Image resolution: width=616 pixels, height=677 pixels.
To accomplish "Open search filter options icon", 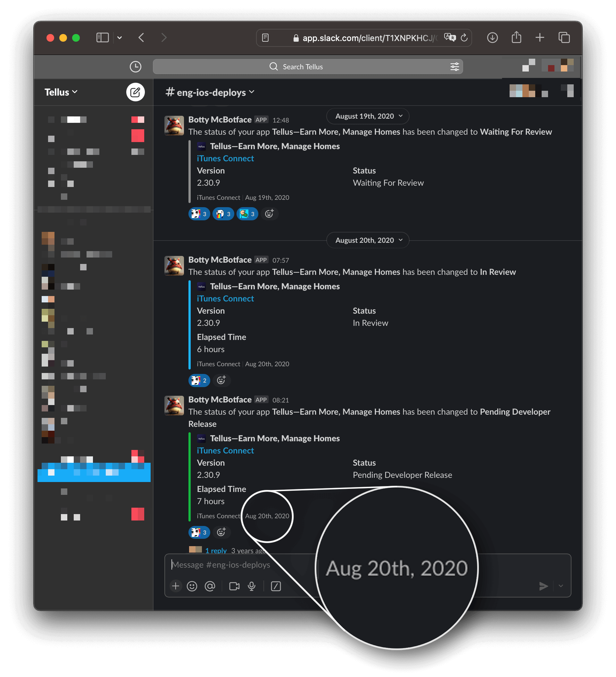I will [x=454, y=67].
